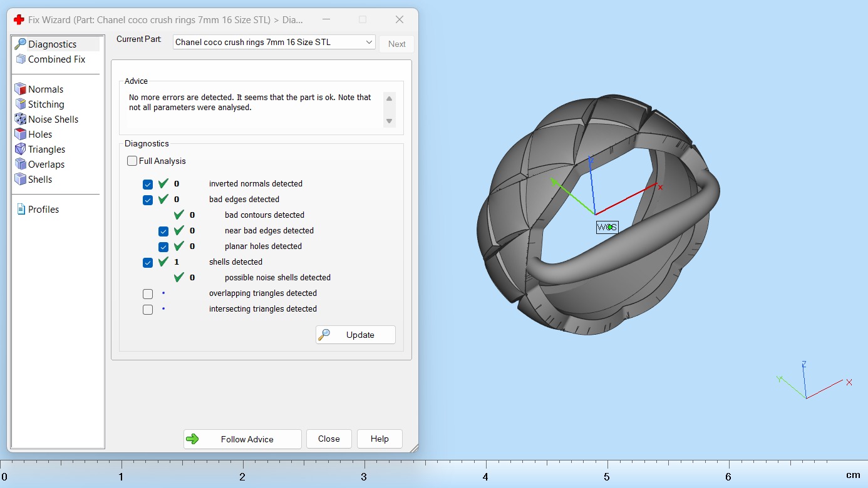Click the WCS origin label in the viewport
Screen dimensions: 868x488
coord(607,227)
